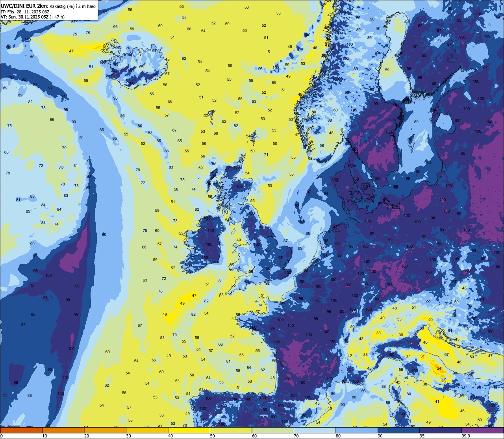This screenshot has height=439, width=504.
Task: Pick the purple above-99.9 legend segment
Action: [x=483, y=430]
